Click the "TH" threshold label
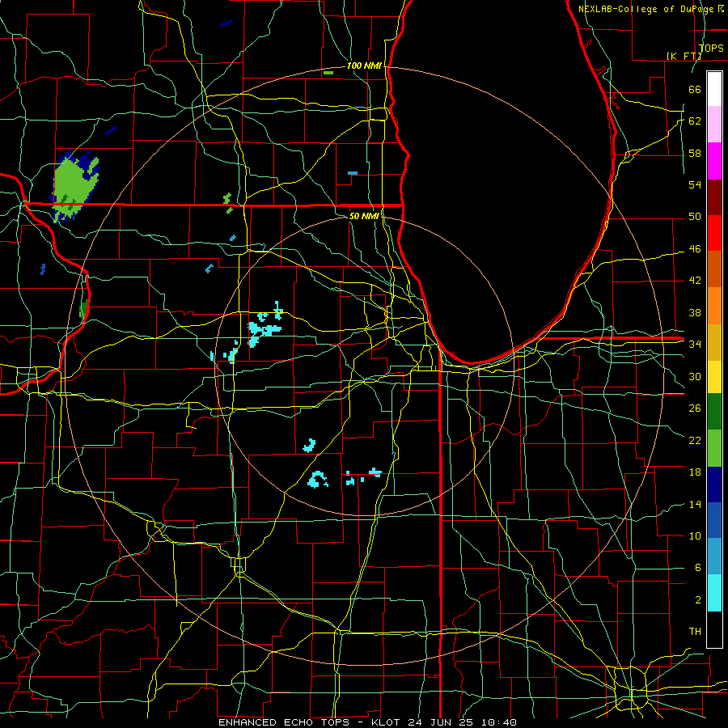Image resolution: width=728 pixels, height=728 pixels. click(x=695, y=631)
